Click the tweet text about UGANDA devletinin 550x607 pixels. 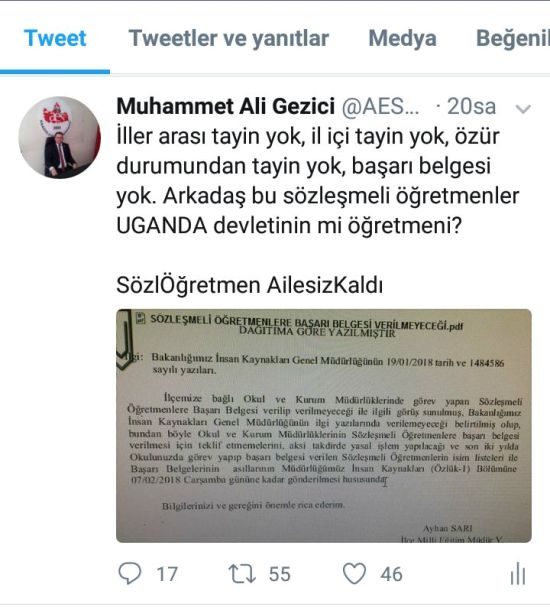point(289,226)
